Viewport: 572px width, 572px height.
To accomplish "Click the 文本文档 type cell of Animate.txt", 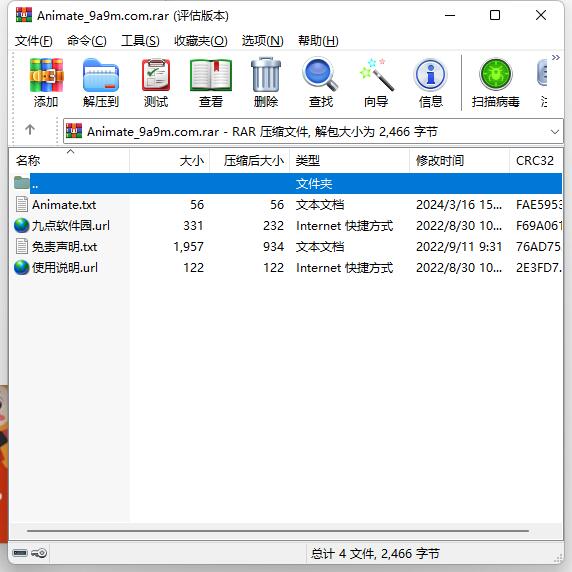I will (320, 205).
